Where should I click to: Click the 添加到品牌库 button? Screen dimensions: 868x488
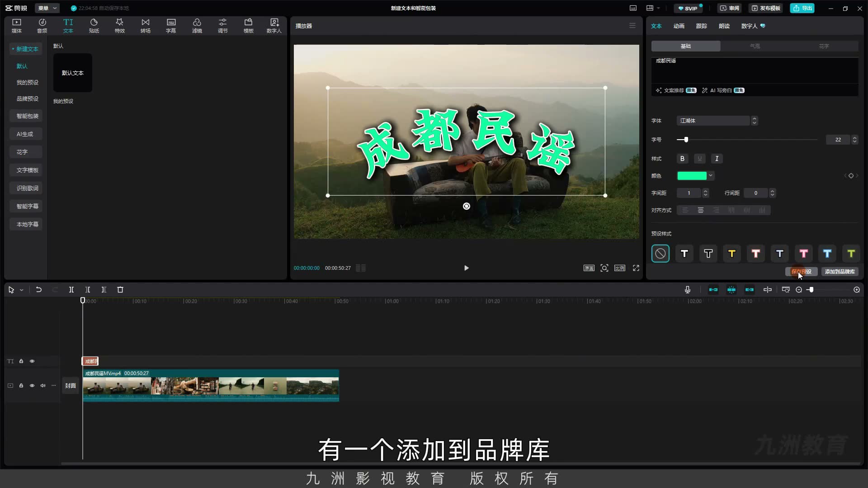pos(840,272)
